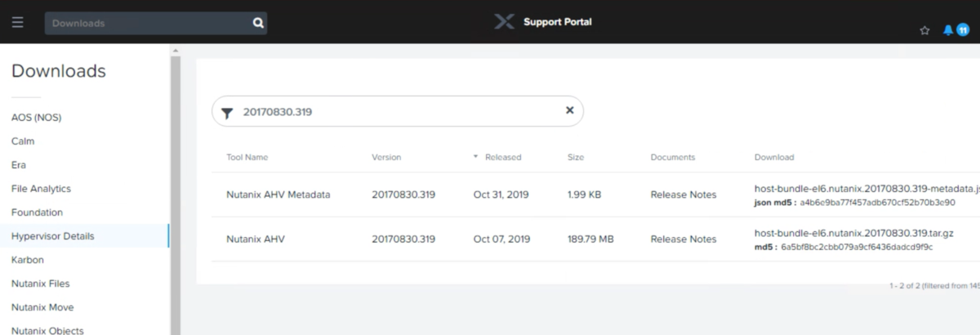Select Nutanix Objects in sidebar

[x=47, y=330]
